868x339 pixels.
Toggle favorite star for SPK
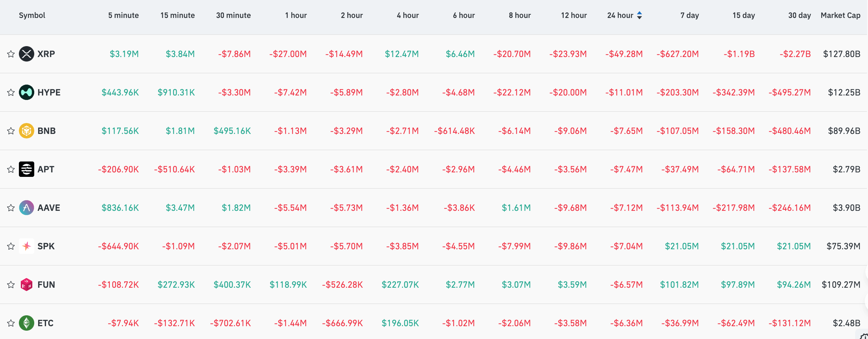(x=11, y=246)
